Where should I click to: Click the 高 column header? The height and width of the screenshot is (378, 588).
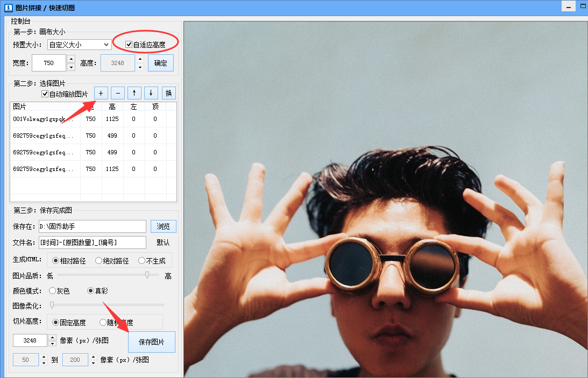(x=112, y=106)
